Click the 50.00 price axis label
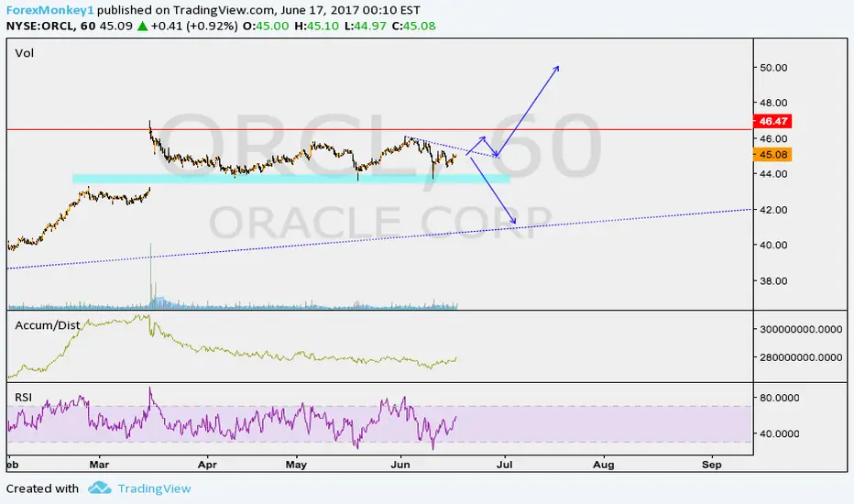 click(x=773, y=68)
